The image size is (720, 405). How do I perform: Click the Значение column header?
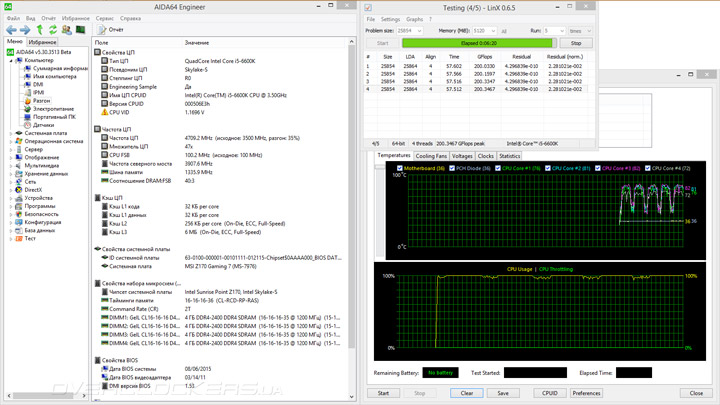coord(196,43)
